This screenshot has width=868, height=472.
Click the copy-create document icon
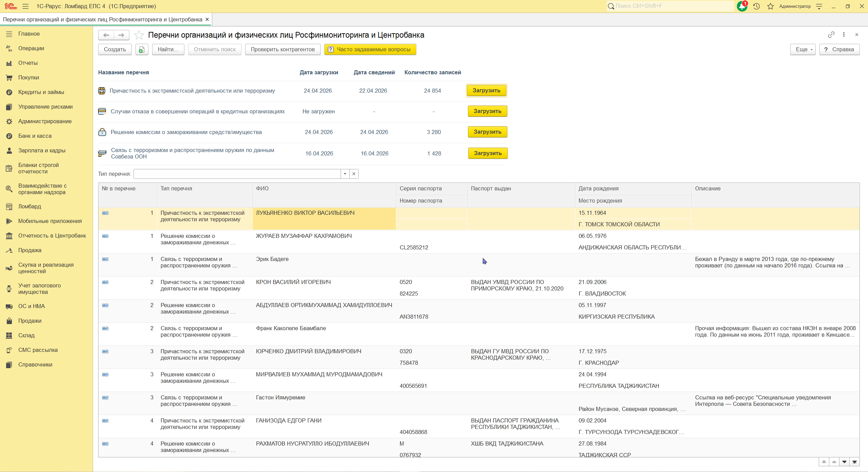click(142, 50)
